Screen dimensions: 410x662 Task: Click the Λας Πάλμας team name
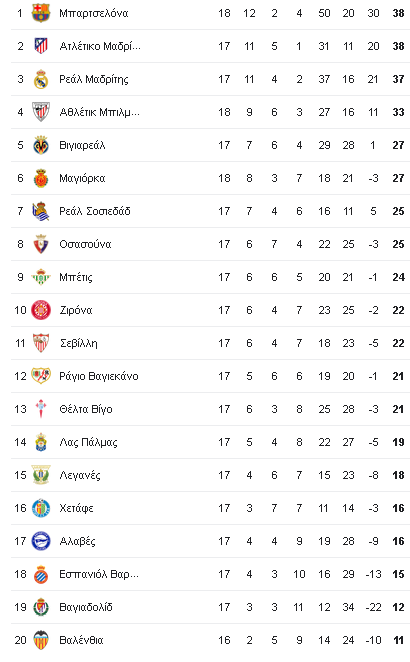click(88, 442)
